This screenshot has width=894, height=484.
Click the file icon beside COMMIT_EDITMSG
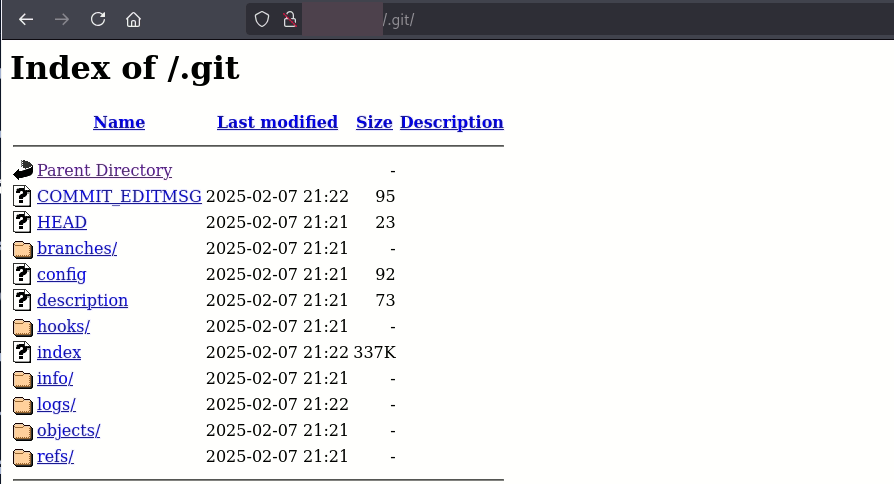tap(22, 196)
